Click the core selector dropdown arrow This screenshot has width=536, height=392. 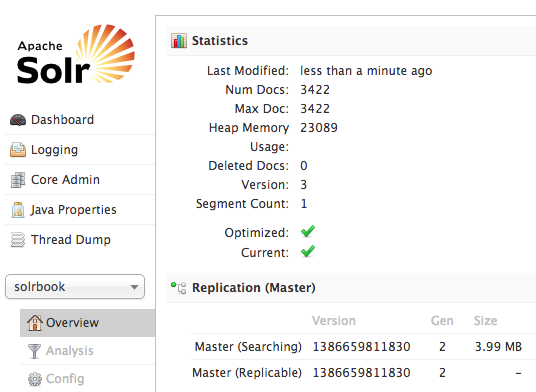[134, 287]
